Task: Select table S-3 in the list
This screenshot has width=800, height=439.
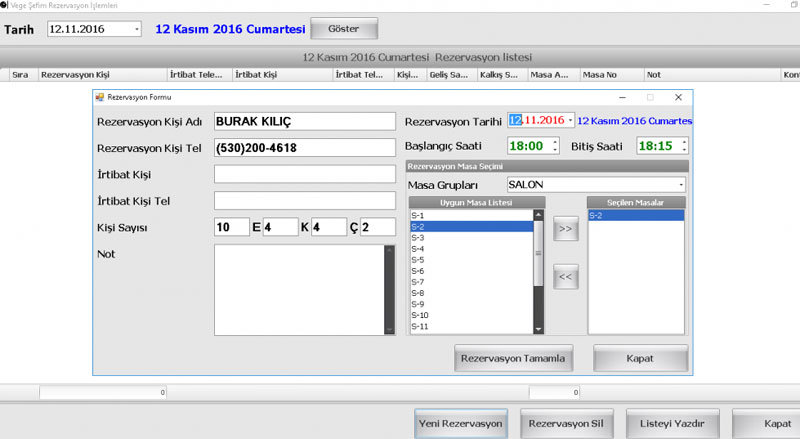Action: (x=471, y=238)
